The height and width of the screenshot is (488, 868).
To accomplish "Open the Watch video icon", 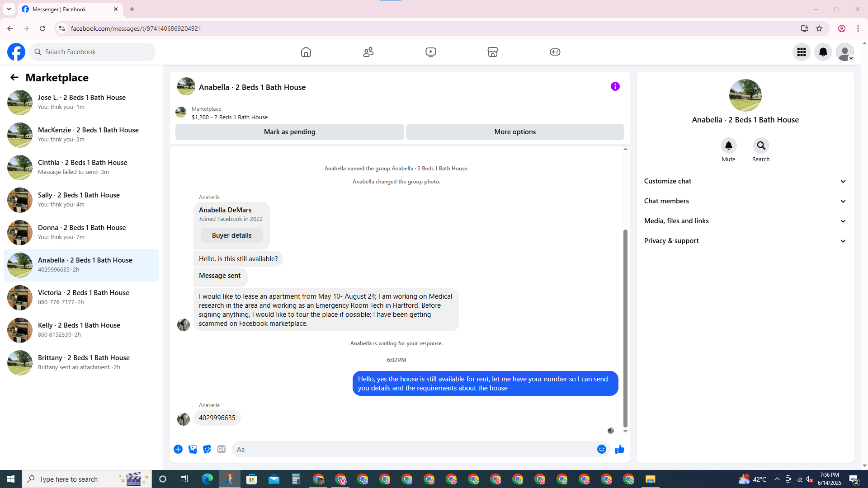I will pyautogui.click(x=431, y=52).
